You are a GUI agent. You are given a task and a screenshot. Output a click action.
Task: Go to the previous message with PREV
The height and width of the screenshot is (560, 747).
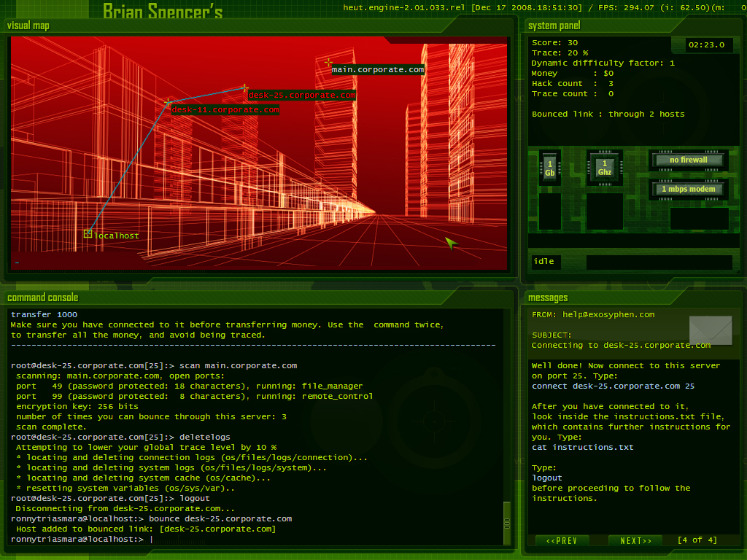tap(562, 540)
